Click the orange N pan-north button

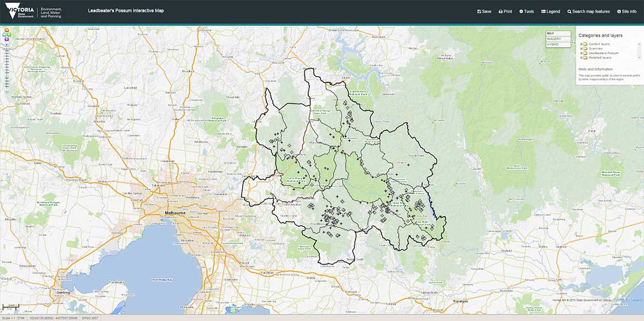[7, 30]
